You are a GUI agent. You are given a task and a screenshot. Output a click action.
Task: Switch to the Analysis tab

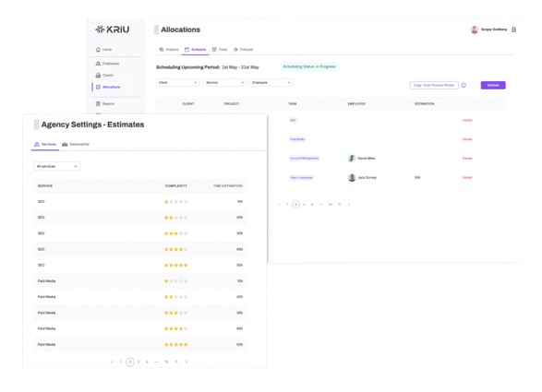tap(169, 50)
